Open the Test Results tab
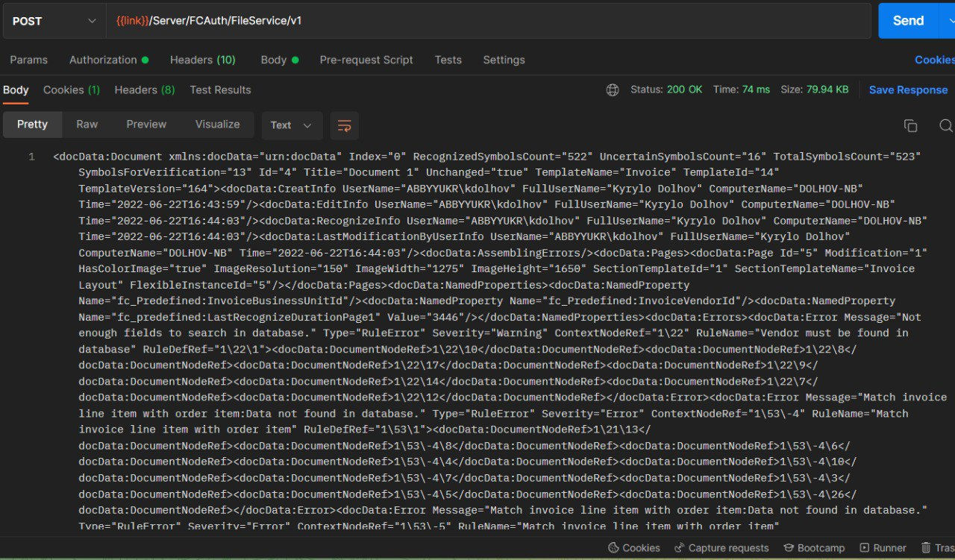955x560 pixels. pos(220,89)
